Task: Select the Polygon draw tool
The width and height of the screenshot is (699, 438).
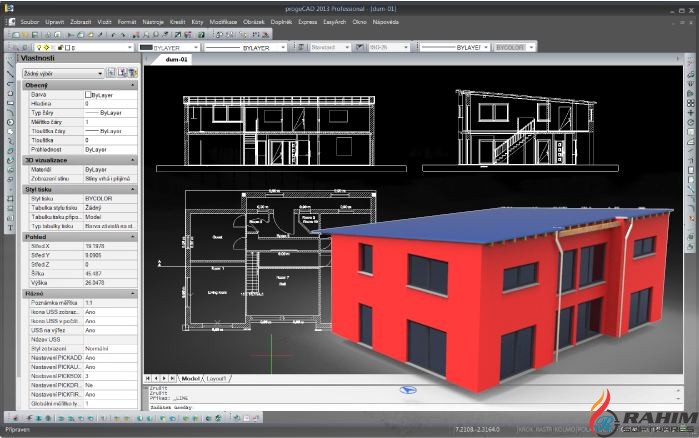Action: coord(10,94)
